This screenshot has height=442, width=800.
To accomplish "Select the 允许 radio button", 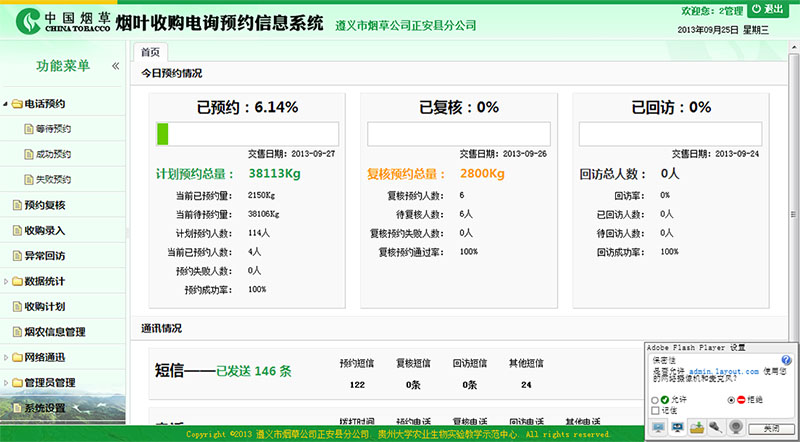I will pyautogui.click(x=656, y=398).
